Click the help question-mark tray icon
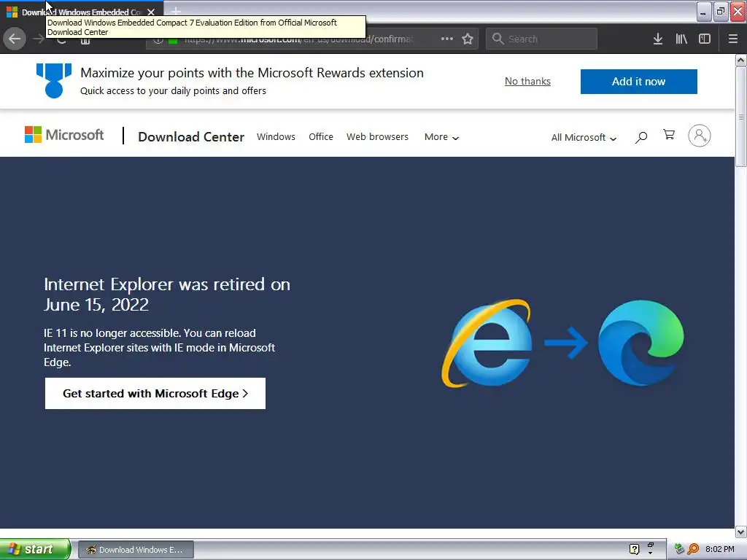The image size is (747, 560). (634, 549)
